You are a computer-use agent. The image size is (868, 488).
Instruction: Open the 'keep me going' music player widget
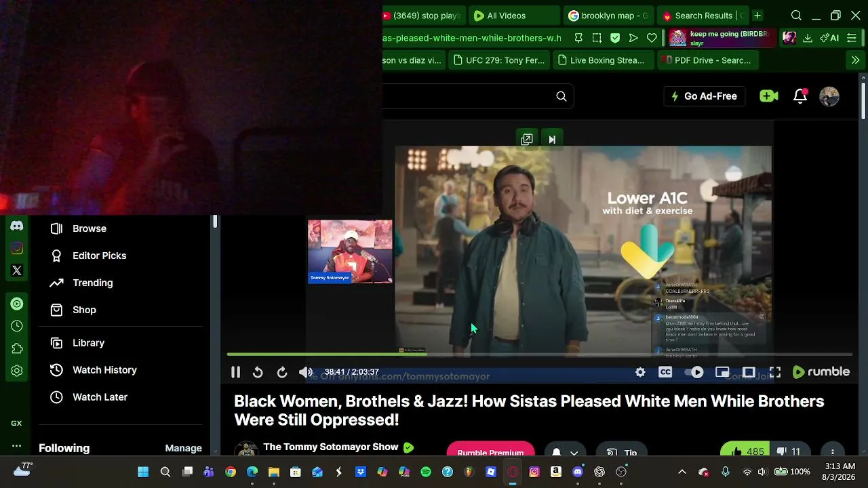[x=722, y=38]
